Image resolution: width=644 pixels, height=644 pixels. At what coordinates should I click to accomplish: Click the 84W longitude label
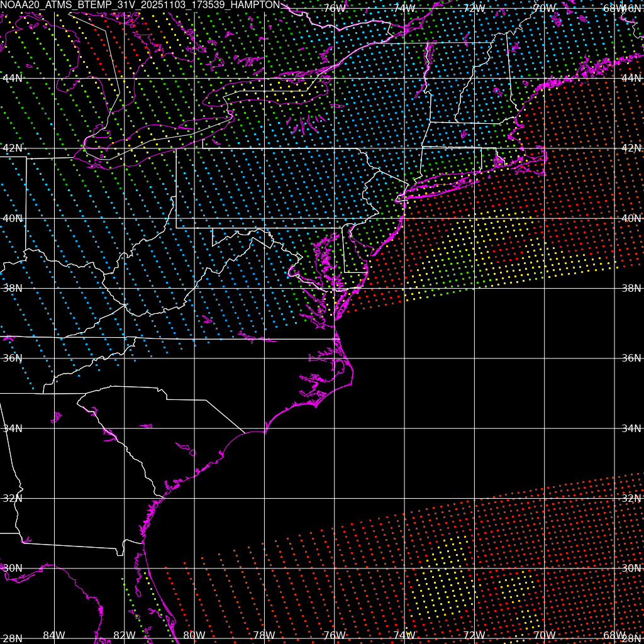point(54,635)
